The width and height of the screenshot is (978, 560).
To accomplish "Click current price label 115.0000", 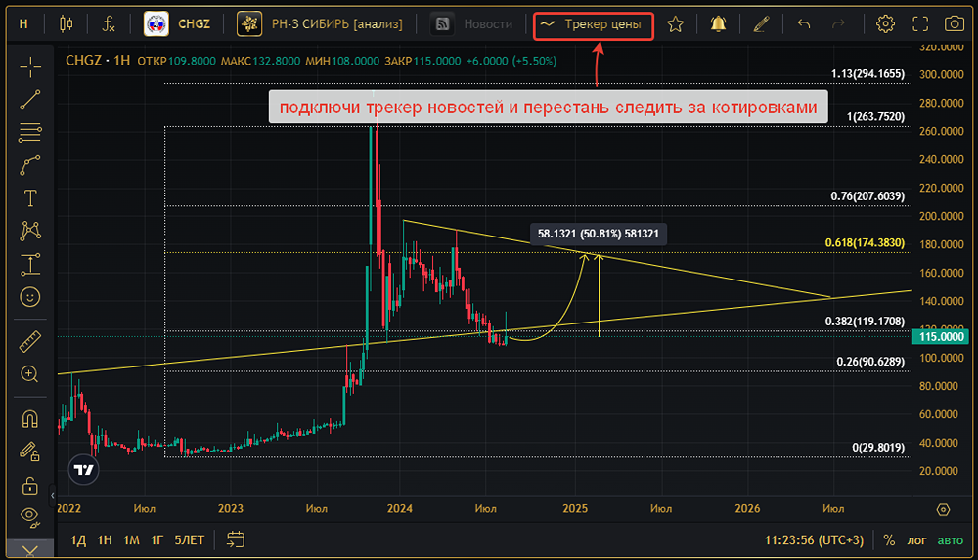I will [941, 337].
